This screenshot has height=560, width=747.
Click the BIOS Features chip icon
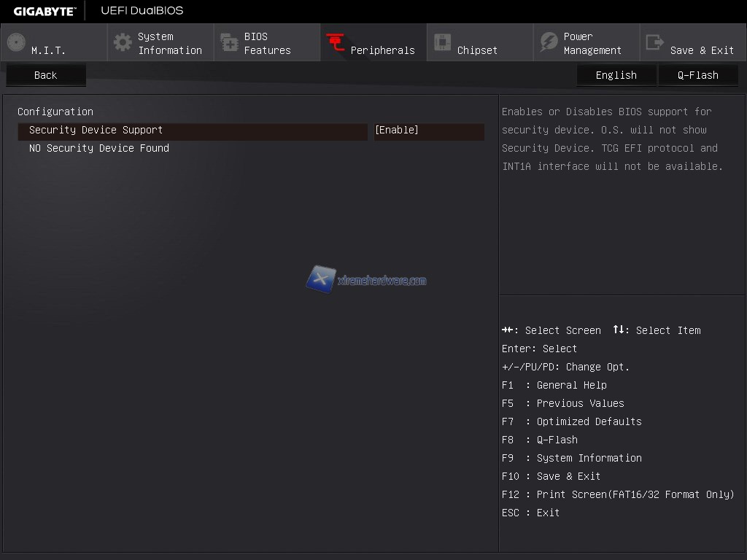pyautogui.click(x=229, y=42)
